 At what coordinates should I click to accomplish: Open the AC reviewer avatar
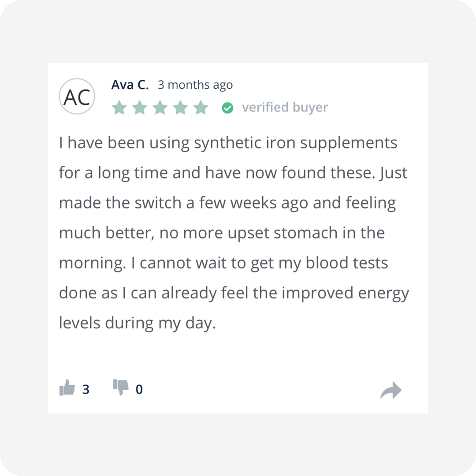click(77, 97)
